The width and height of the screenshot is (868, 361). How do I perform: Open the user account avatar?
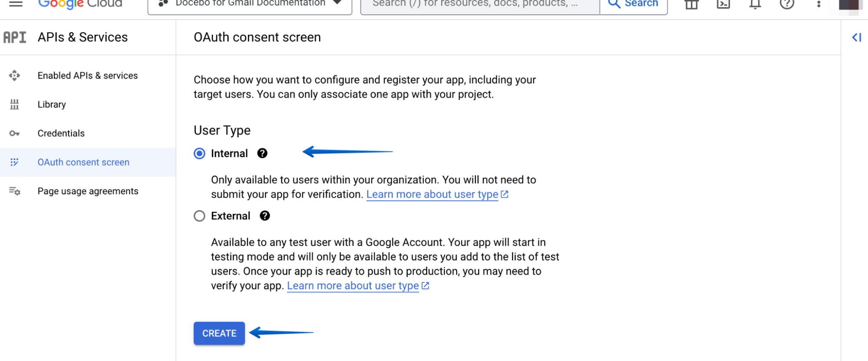tap(848, 4)
